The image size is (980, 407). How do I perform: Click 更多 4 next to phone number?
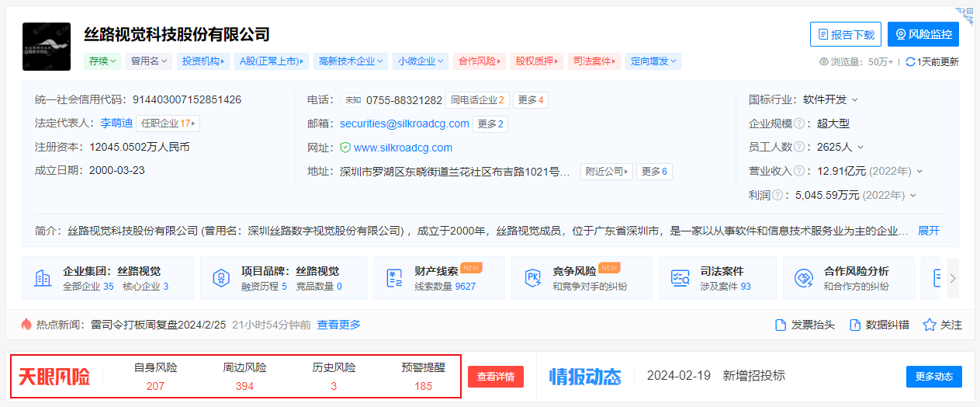click(531, 100)
